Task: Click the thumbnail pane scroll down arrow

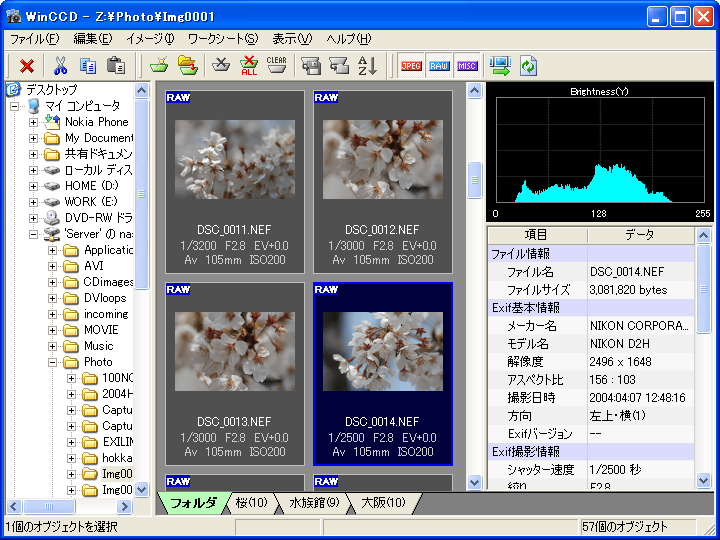Action: tap(474, 483)
